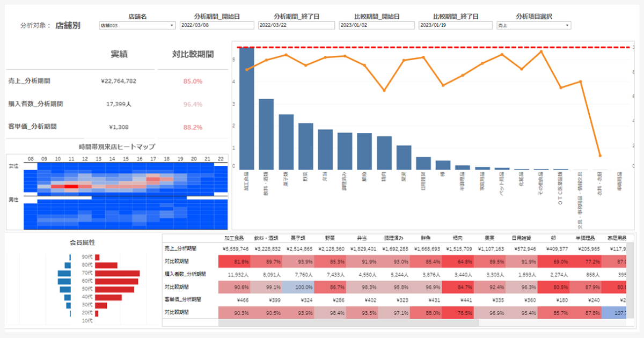Expand the 分析項目選択 dropdown showing 売上

point(533,25)
